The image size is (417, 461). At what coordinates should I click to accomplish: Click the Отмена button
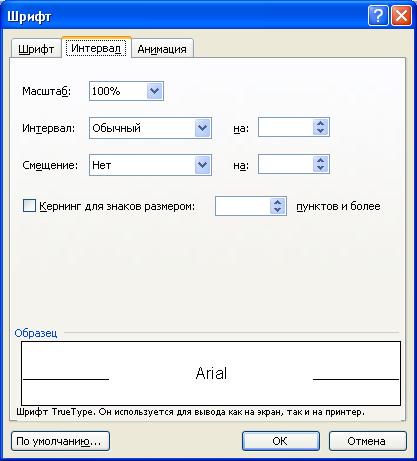pos(367,441)
